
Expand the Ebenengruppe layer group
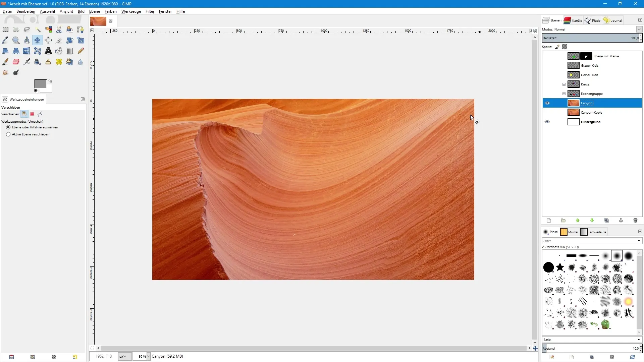coord(564,94)
